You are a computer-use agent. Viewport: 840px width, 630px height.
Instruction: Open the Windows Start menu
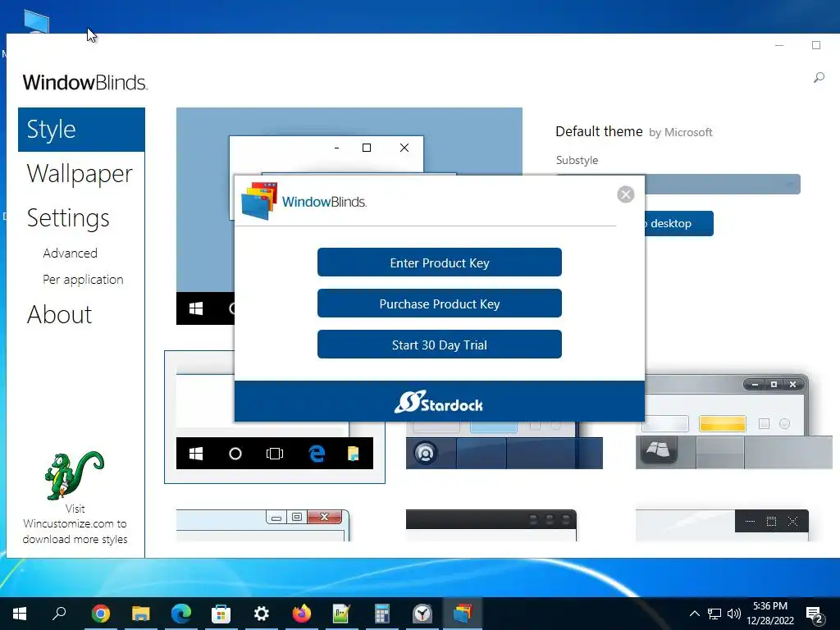click(x=20, y=614)
